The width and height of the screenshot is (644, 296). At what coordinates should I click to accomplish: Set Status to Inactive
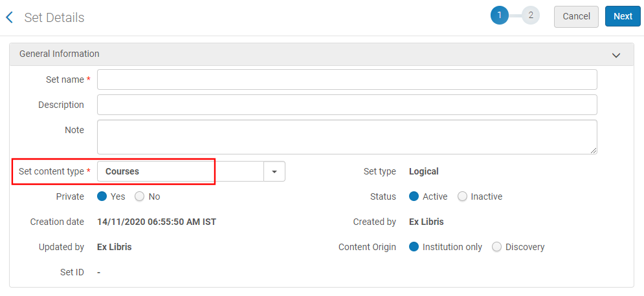click(x=462, y=196)
